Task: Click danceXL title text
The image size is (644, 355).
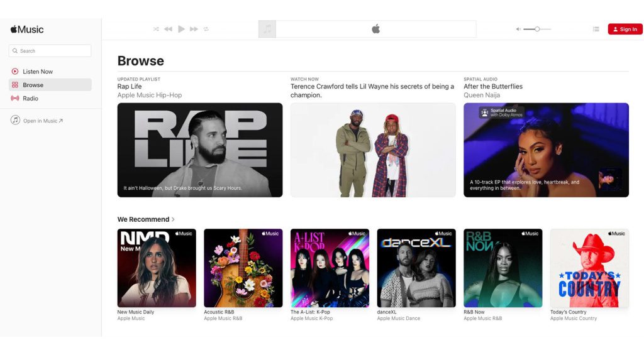Action: click(387, 312)
